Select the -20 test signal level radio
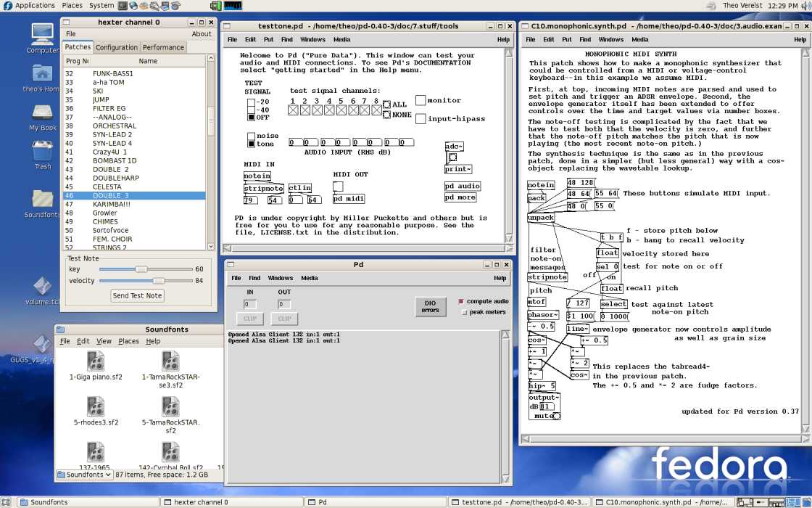812x508 pixels. pos(251,102)
